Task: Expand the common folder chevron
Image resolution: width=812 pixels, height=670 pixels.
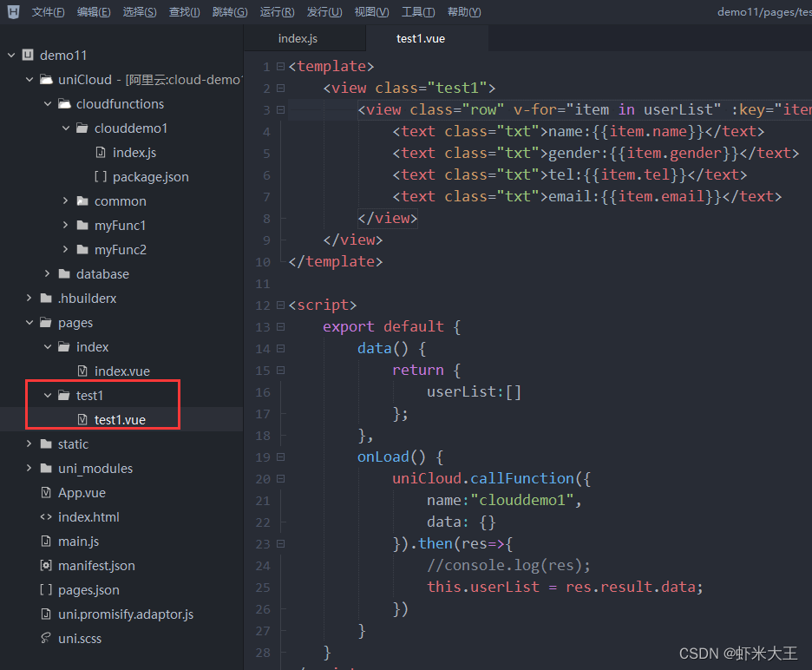Action: pyautogui.click(x=66, y=201)
